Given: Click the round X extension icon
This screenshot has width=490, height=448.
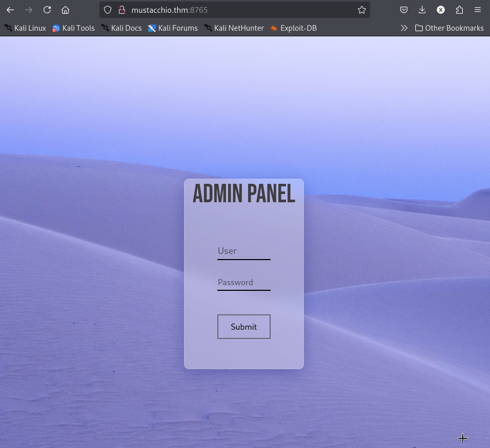Looking at the screenshot, I should tap(441, 10).
